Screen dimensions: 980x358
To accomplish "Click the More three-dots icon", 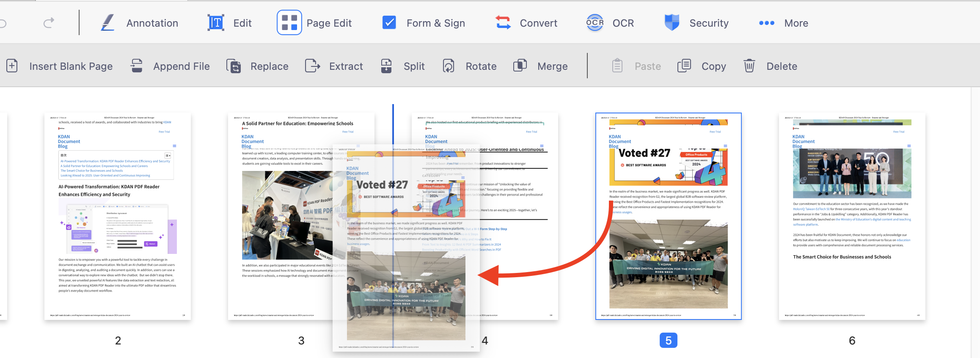I will pyautogui.click(x=767, y=23).
